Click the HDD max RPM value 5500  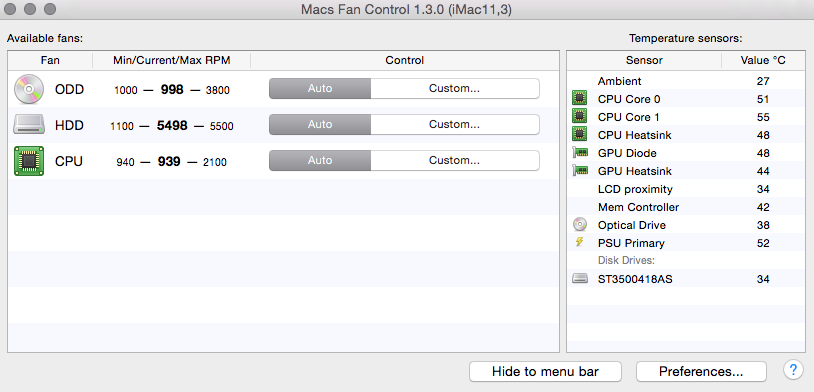point(222,126)
